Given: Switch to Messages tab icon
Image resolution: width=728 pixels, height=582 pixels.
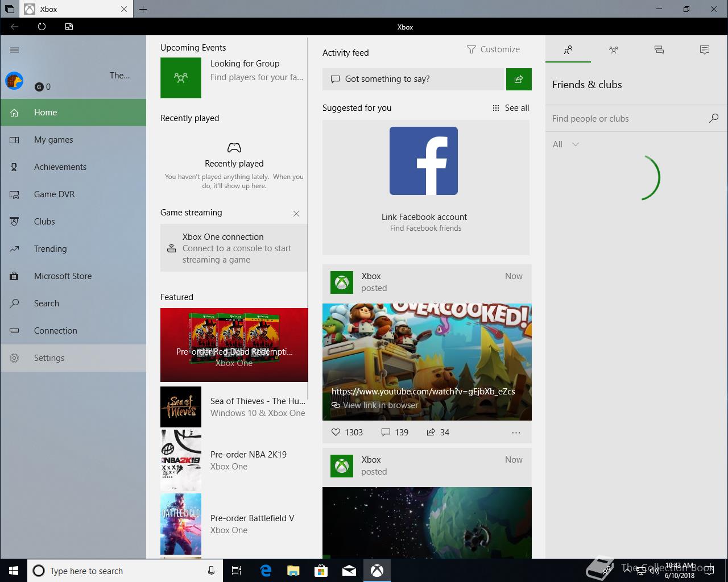Looking at the screenshot, I should (x=659, y=49).
